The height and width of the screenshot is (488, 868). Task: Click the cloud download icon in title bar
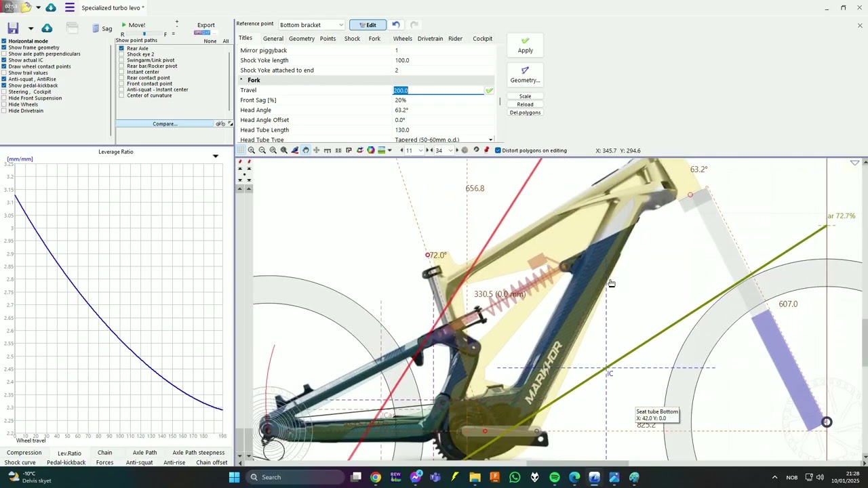coord(51,8)
